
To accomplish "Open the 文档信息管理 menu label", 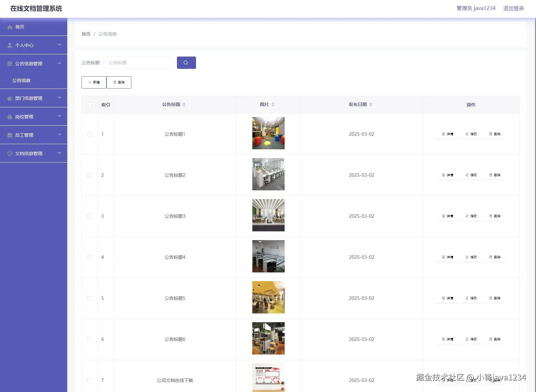I will (x=29, y=154).
